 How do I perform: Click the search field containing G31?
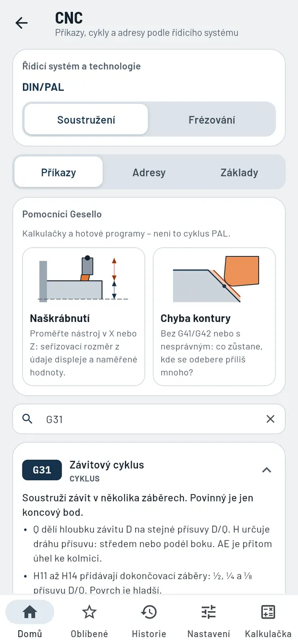click(149, 419)
